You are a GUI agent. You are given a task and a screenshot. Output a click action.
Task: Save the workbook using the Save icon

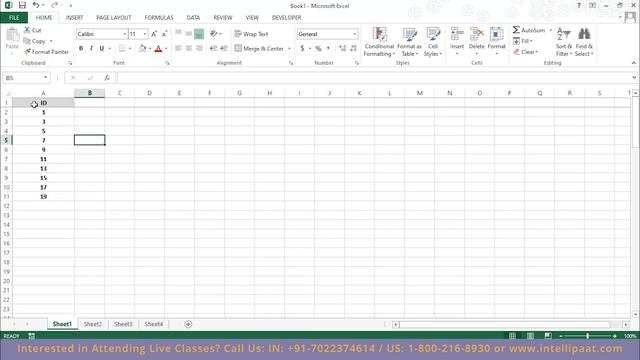(x=22, y=5)
